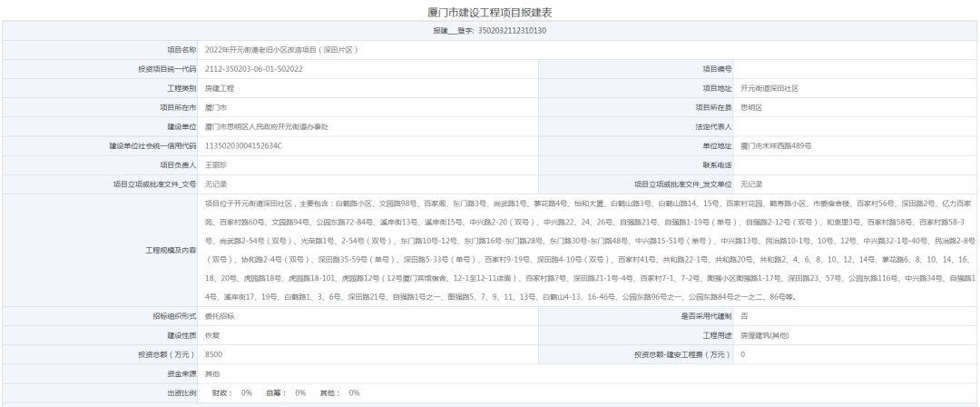980x407 pixels.
Task: Open the 项目所在县 field showing 思明区
Action: pos(751,107)
